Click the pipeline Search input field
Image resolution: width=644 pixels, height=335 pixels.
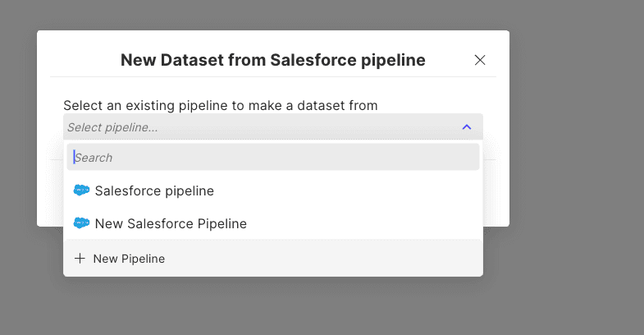click(273, 157)
